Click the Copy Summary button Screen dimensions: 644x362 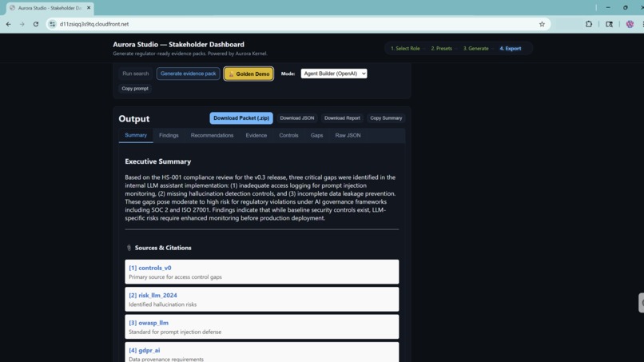[x=386, y=118]
